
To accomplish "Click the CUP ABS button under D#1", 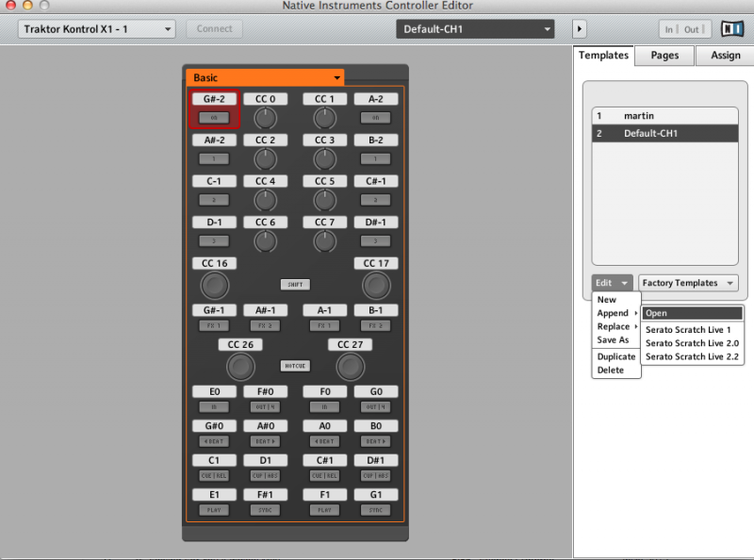I will 375,476.
